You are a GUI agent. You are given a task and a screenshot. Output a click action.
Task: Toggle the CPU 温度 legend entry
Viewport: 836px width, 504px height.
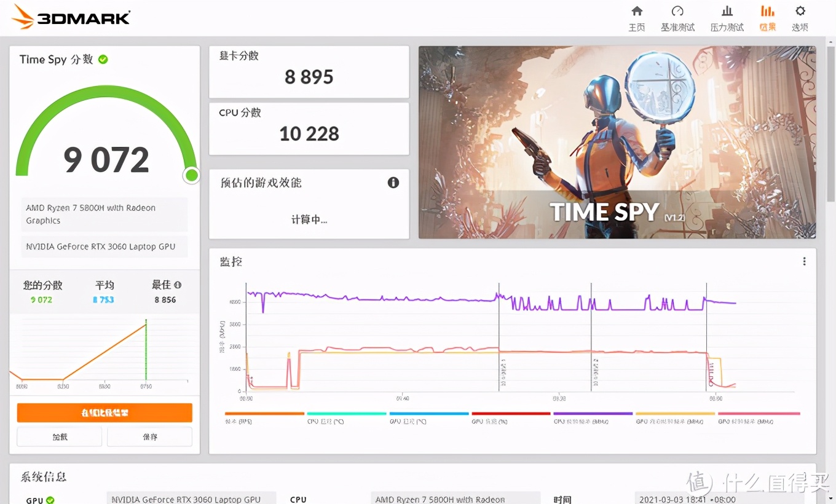[x=346, y=417]
